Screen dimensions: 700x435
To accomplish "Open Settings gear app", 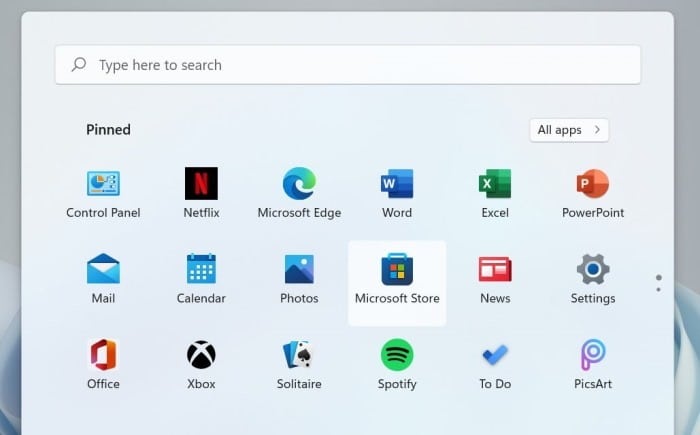I will [x=593, y=279].
